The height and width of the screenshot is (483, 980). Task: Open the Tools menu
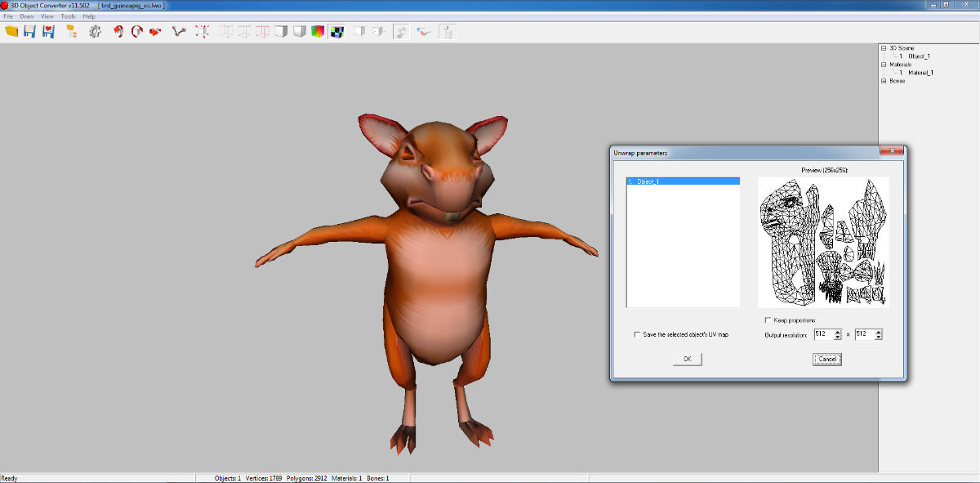click(x=68, y=16)
